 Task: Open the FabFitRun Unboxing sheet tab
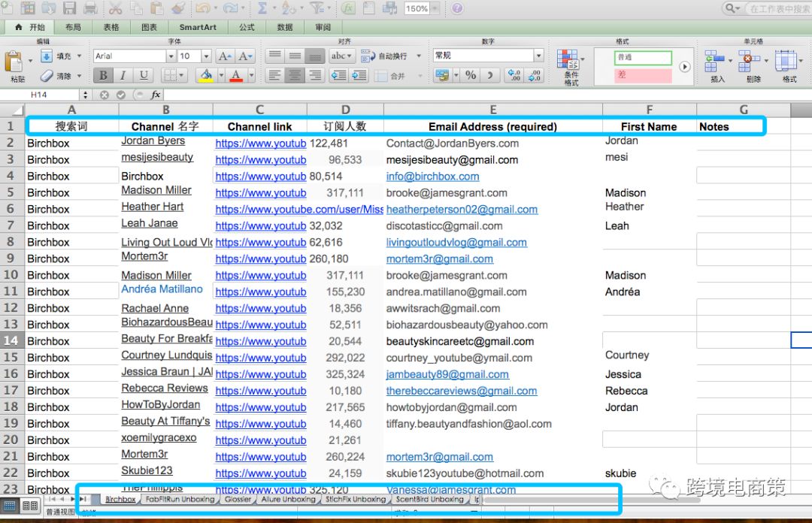tap(180, 499)
